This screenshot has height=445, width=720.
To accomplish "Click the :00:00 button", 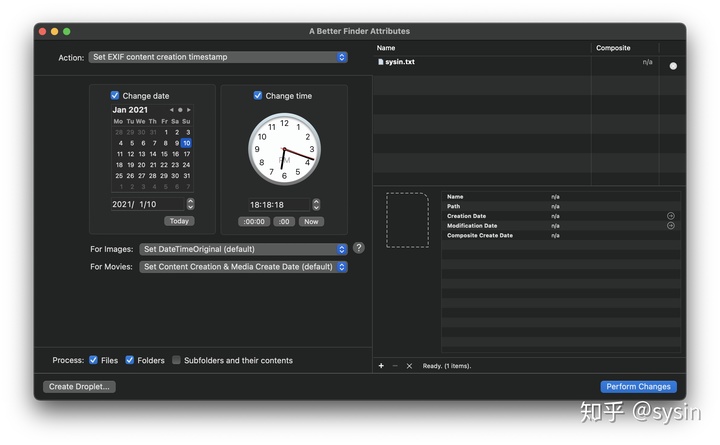I will point(254,221).
